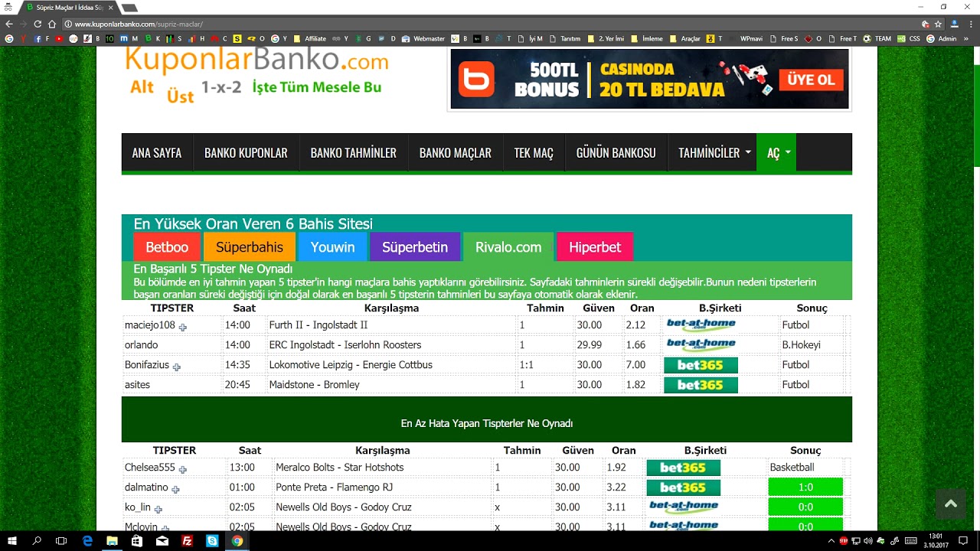Open BANKO KUPONLAR menu item

click(246, 153)
